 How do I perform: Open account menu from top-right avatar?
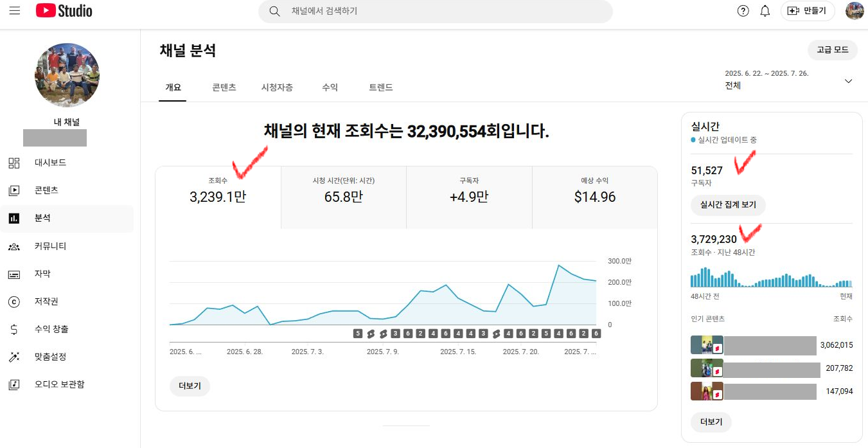coord(855,11)
